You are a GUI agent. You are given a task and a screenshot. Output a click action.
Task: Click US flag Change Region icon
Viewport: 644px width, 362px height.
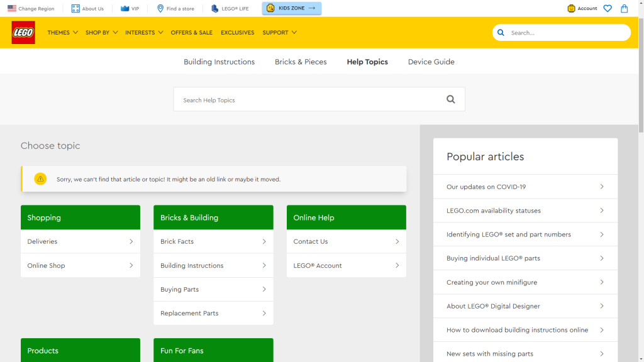(x=12, y=9)
